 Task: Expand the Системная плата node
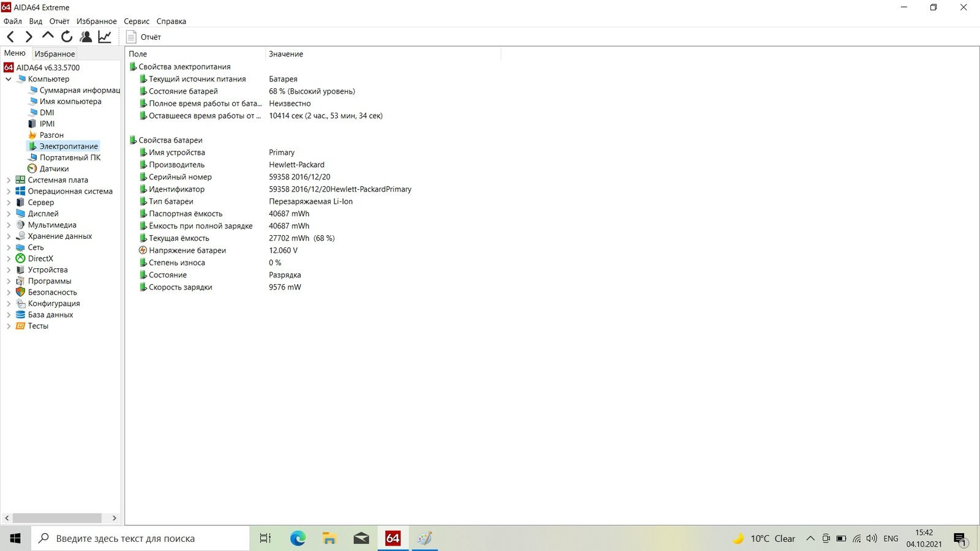click(9, 180)
